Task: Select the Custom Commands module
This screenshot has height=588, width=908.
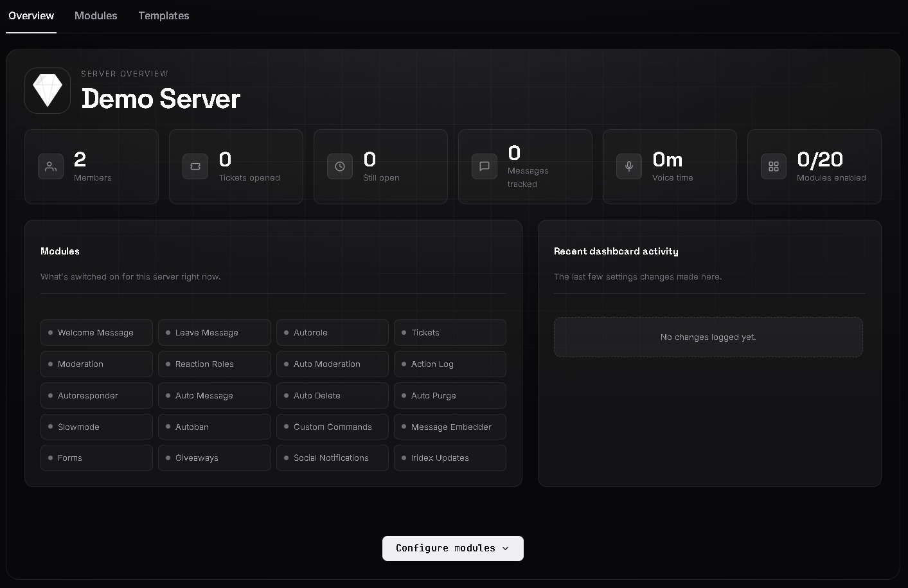Action: coord(332,427)
